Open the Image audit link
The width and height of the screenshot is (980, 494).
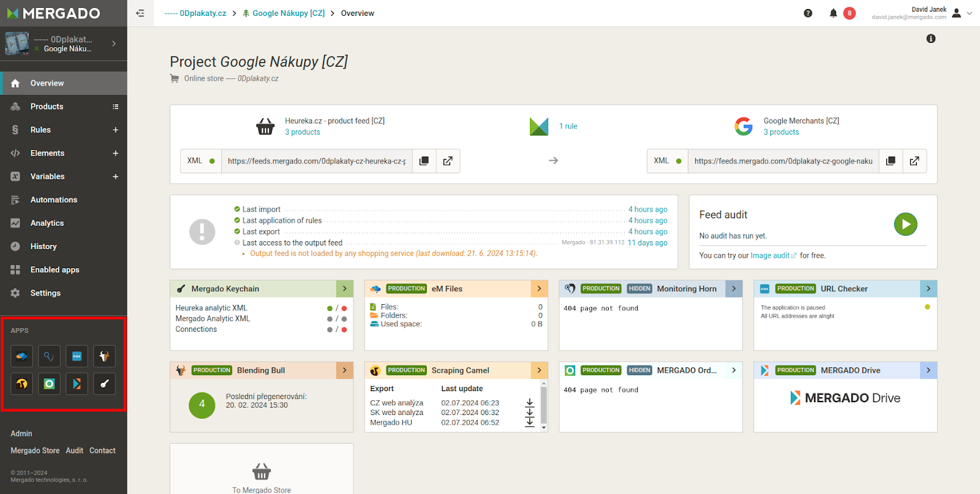tap(773, 255)
